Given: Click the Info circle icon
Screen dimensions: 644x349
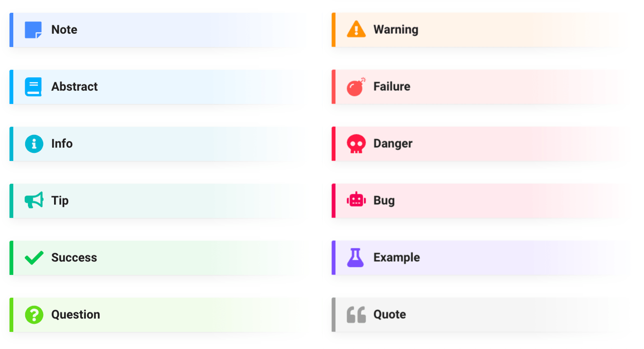Looking at the screenshot, I should 33,143.
